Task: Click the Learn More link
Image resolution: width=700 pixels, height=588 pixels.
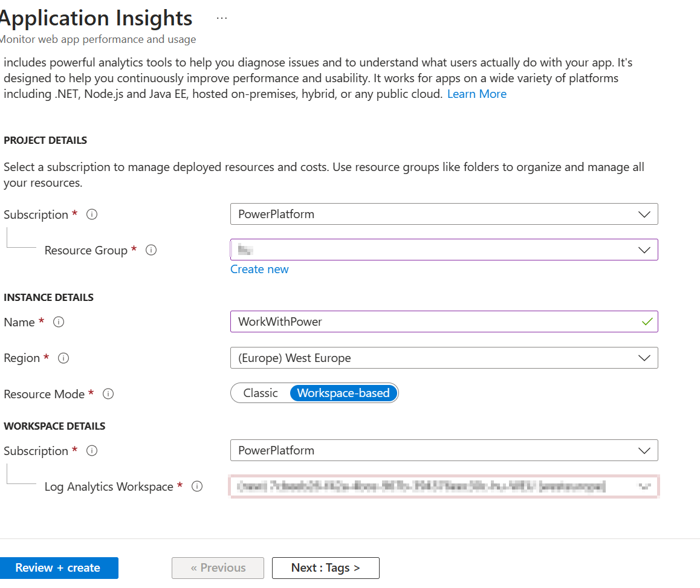Action: (x=476, y=94)
